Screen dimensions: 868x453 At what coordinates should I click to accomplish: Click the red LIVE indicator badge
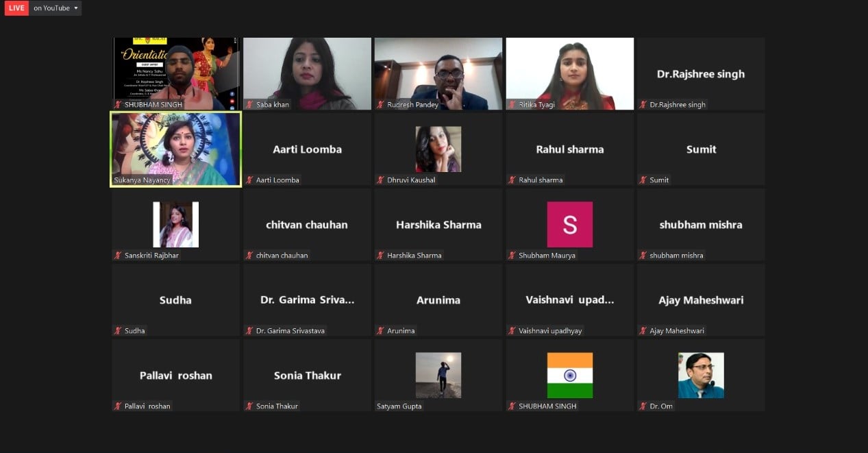(15, 8)
